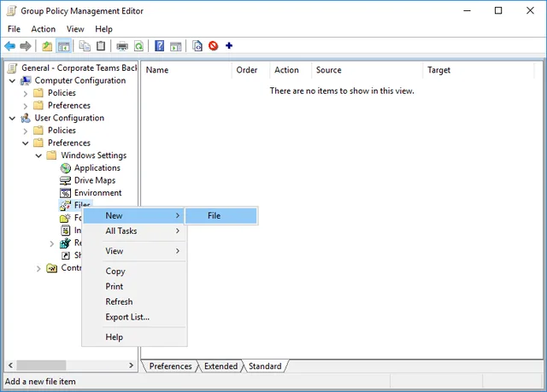547x392 pixels.
Task: Click the Refresh toolbar icon
Action: click(x=138, y=46)
